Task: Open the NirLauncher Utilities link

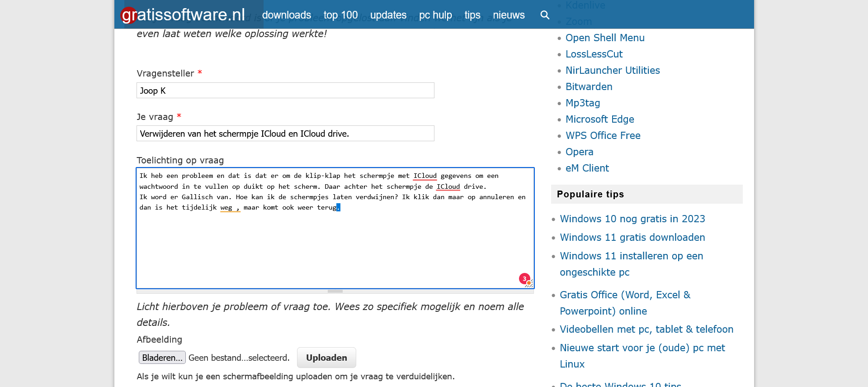Action: (612, 71)
